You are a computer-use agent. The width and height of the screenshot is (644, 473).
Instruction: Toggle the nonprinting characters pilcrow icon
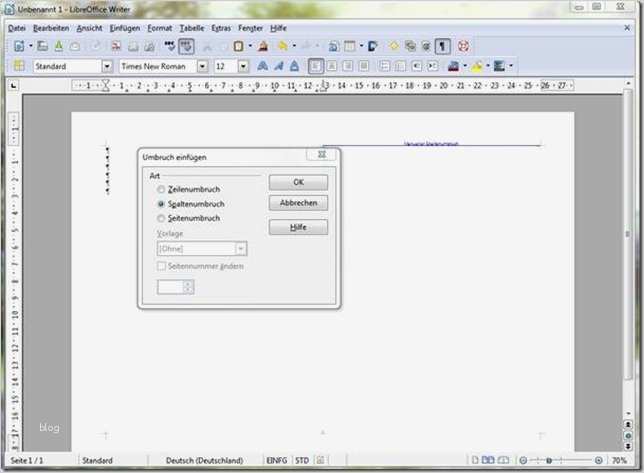[x=442, y=46]
